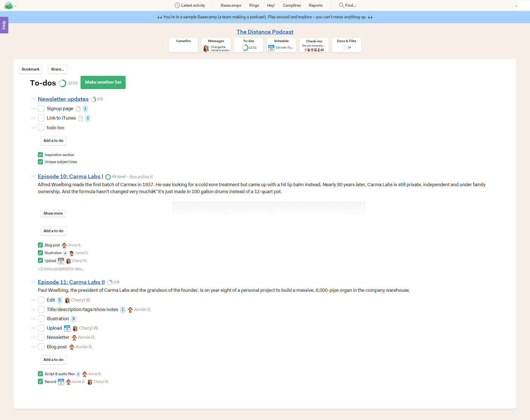Click the Script & audio files comment bubble
This screenshot has height=420, width=530.
pos(78,374)
